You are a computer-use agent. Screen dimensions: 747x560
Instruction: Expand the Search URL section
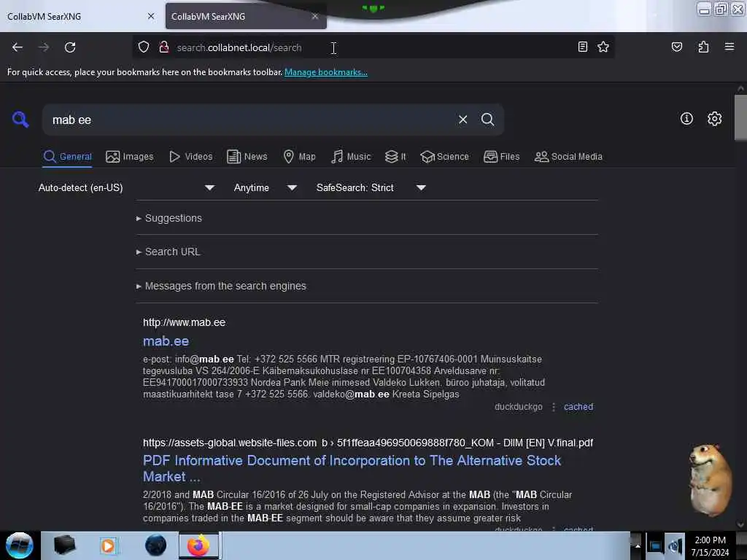coord(169,252)
